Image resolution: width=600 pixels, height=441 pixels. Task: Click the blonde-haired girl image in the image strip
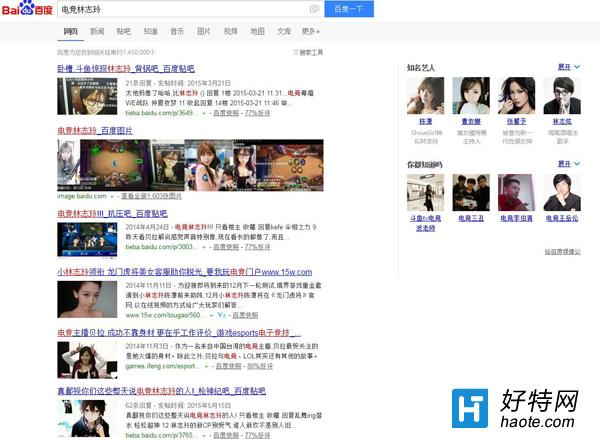(x=68, y=165)
